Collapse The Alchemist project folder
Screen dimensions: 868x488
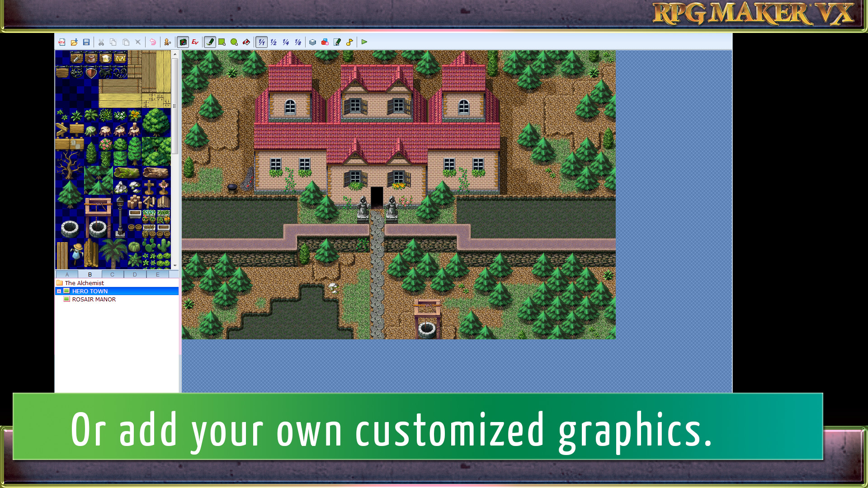60,283
